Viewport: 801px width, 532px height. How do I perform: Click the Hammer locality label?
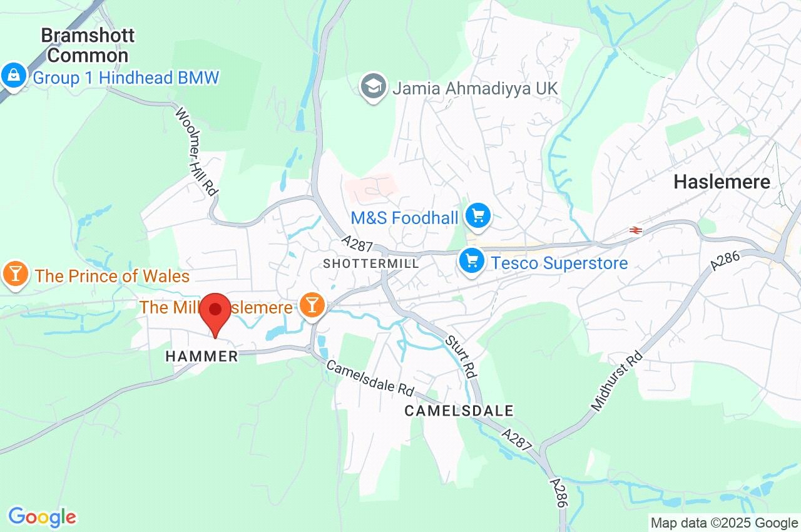coord(202,357)
